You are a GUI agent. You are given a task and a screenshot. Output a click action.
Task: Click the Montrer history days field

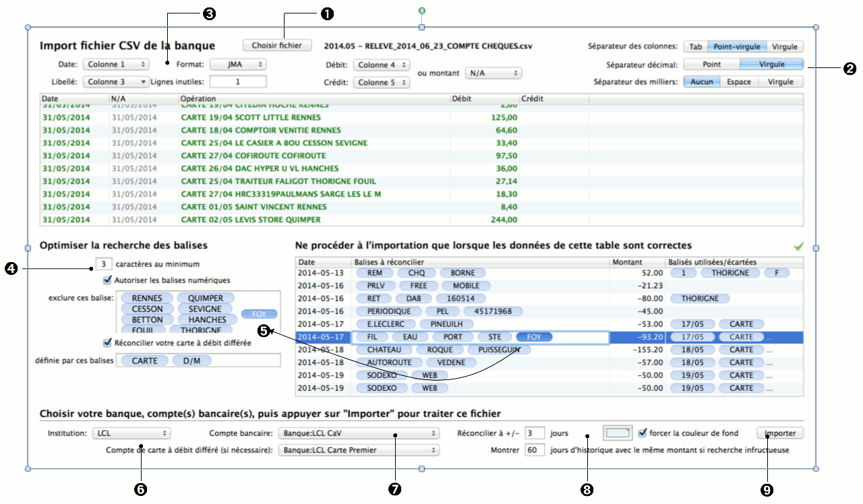click(535, 450)
